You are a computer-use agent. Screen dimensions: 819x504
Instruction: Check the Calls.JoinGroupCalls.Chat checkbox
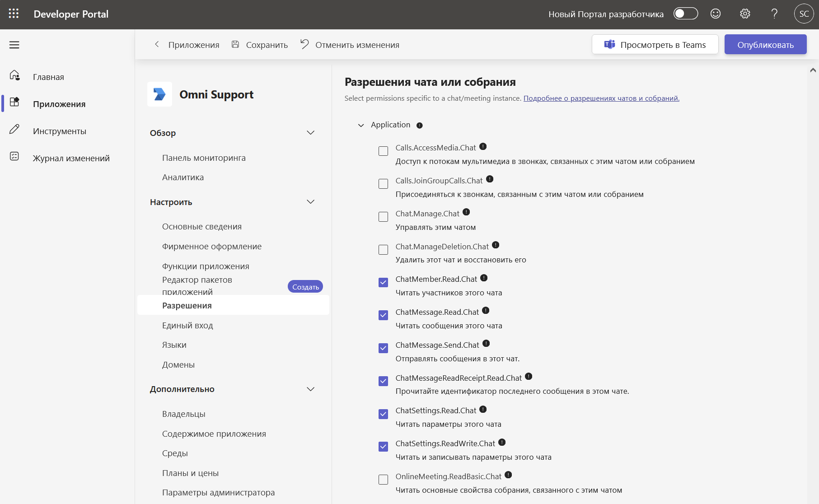click(383, 184)
